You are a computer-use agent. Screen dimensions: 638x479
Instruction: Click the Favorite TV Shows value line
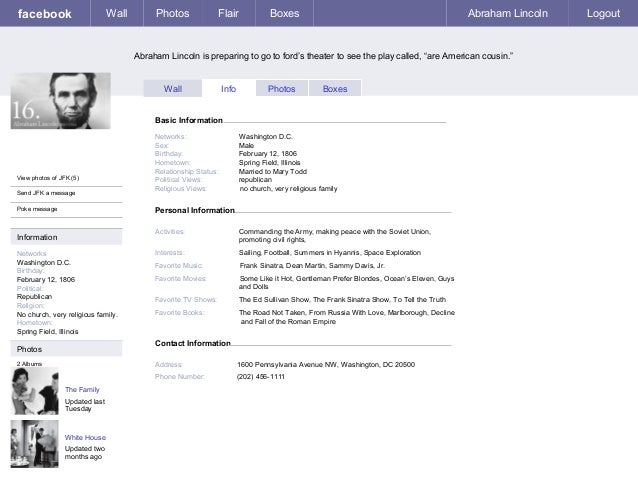point(343,300)
